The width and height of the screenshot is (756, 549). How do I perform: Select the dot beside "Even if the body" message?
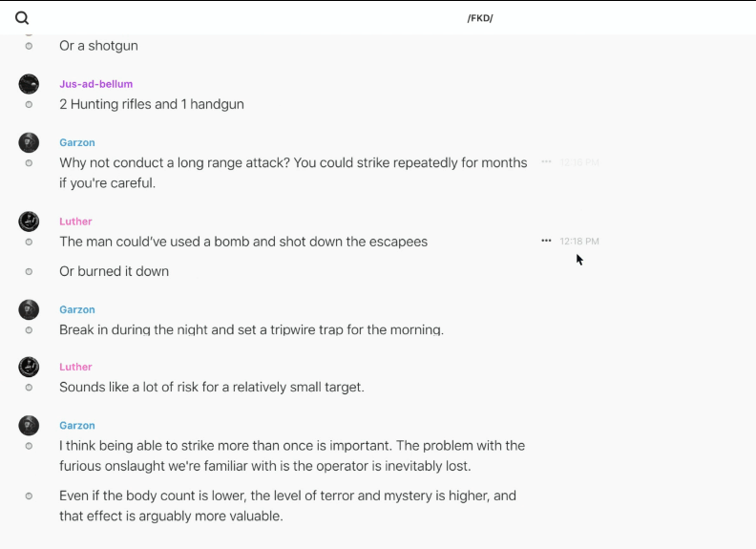[29, 496]
